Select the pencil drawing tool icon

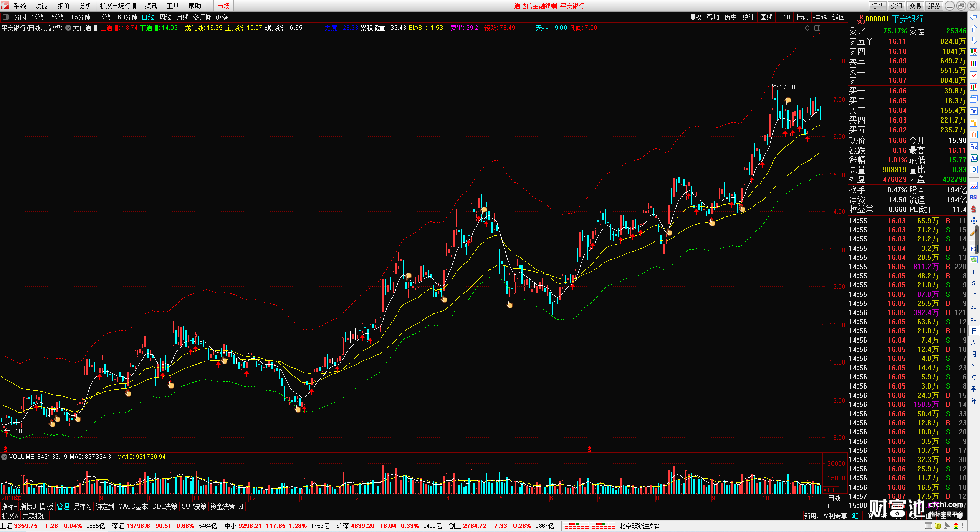click(x=974, y=232)
